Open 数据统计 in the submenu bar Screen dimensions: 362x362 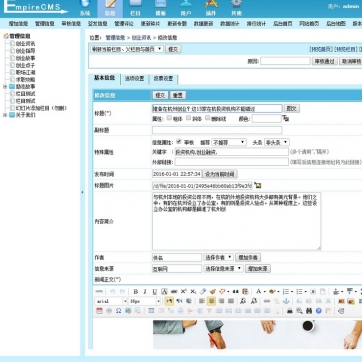pos(230,24)
